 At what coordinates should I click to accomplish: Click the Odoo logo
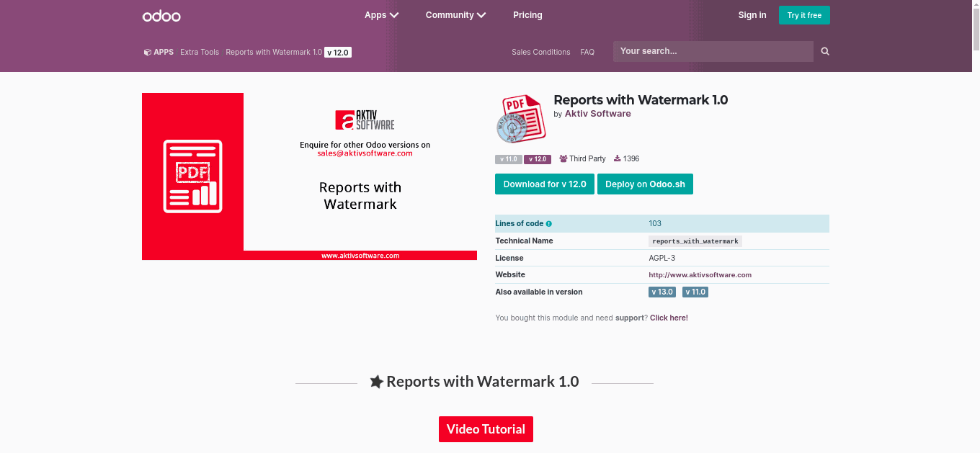[x=161, y=15]
